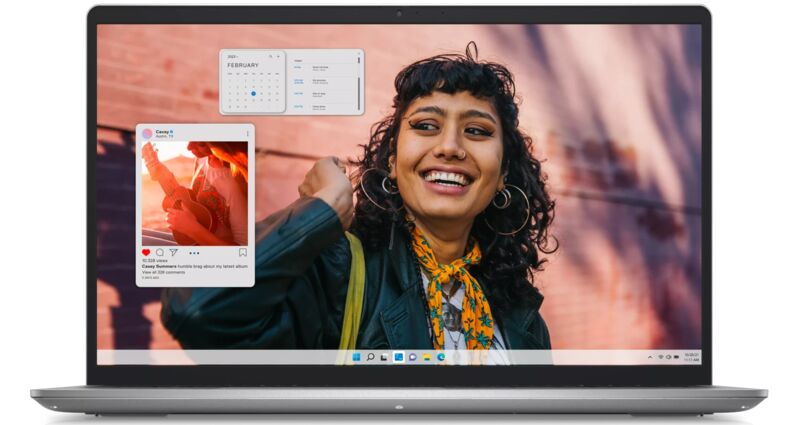800x425 pixels.
Task: Open the post's three-dot options menu
Action: [248, 134]
